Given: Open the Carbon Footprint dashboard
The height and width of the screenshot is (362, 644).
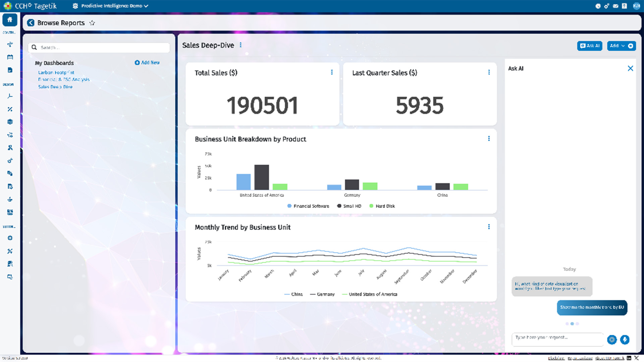Looking at the screenshot, I should (56, 72).
